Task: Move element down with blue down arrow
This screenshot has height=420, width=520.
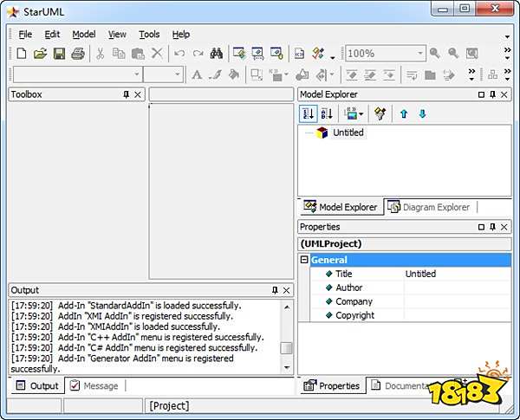Action: click(x=422, y=114)
